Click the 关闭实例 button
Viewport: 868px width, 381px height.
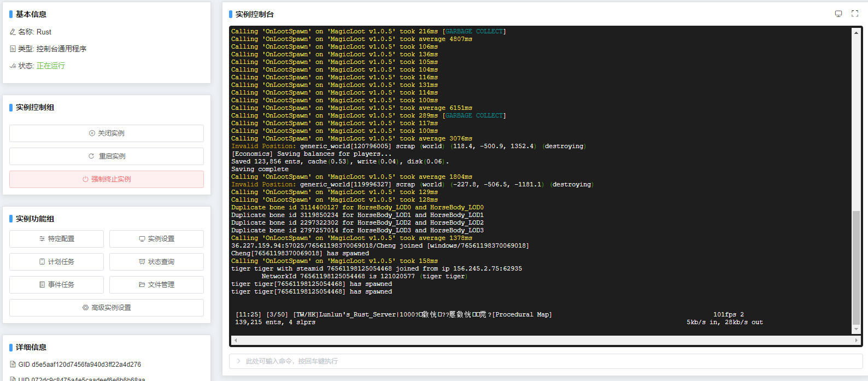tap(107, 133)
